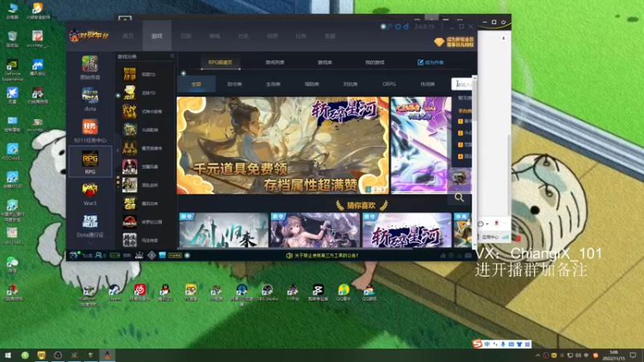The image size is (644, 362).
Task: Open the purple anime side banner
Action: (421, 146)
